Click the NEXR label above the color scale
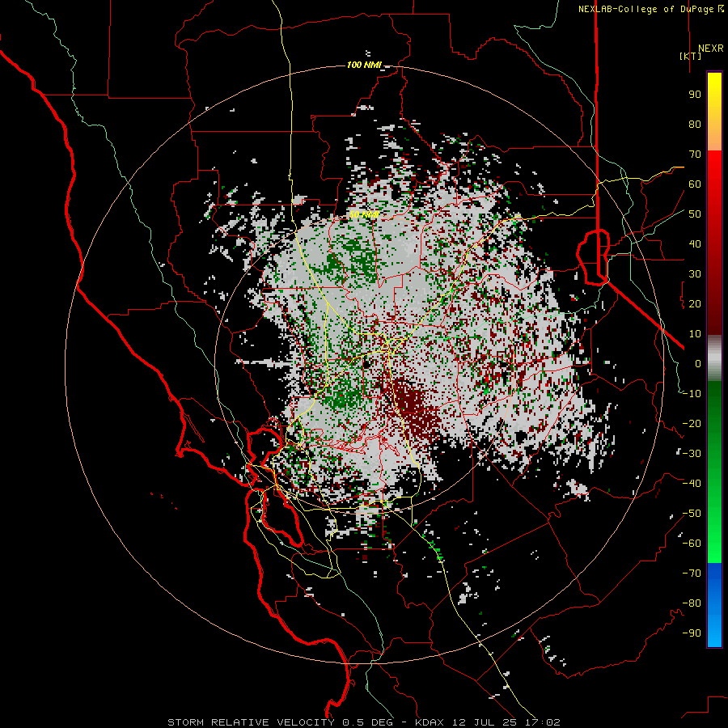 [710, 49]
